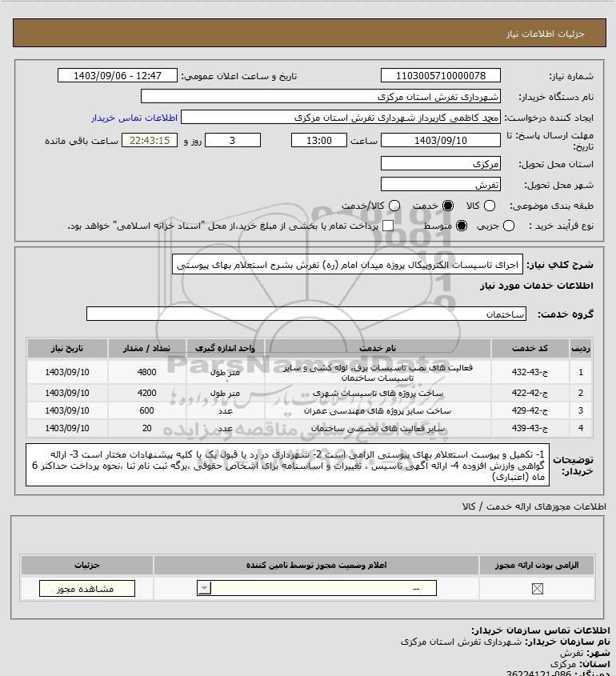This screenshot has width=616, height=676.
Task: Click the اطلاعات خدمات مورد نیاز heading
Action: tap(536, 286)
